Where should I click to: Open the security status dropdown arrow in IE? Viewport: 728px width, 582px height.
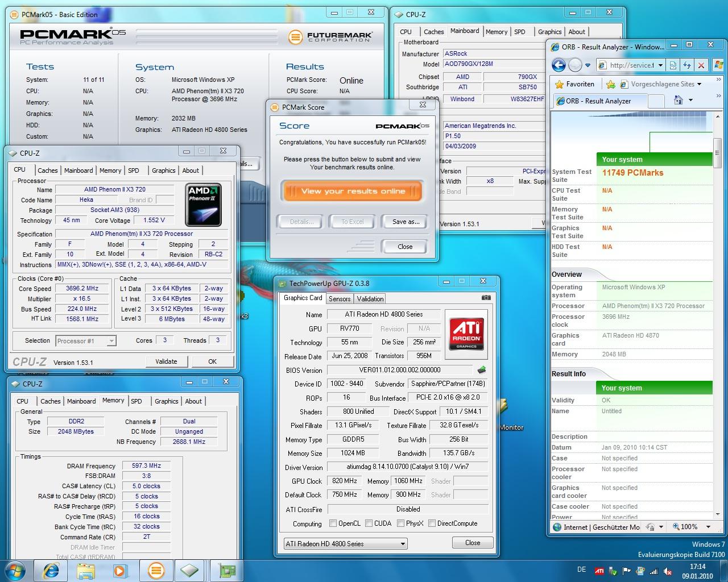point(661,527)
